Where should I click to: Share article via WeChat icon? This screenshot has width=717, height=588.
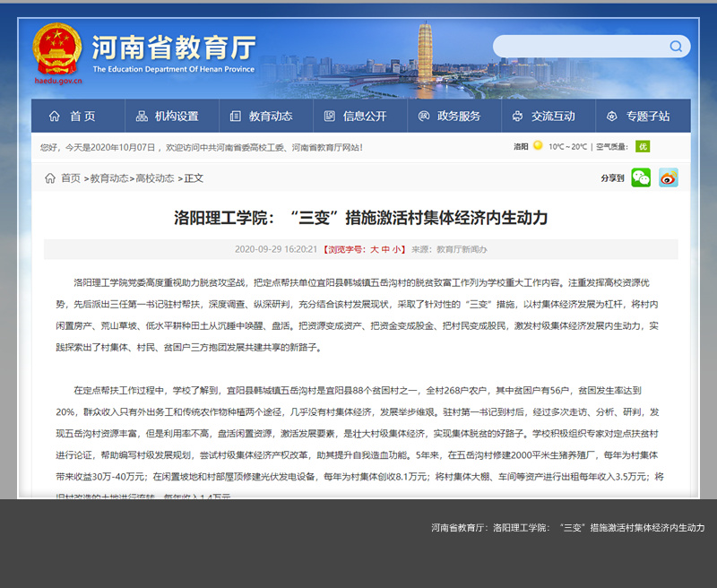click(x=641, y=177)
